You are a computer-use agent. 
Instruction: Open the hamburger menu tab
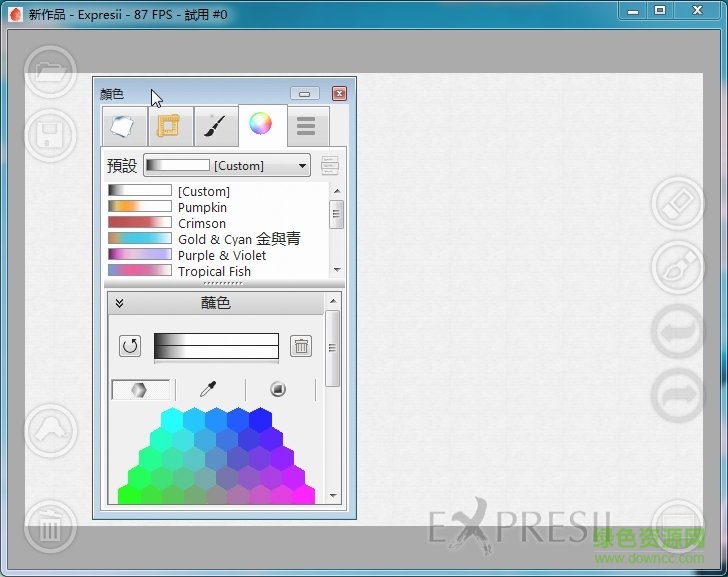(306, 126)
